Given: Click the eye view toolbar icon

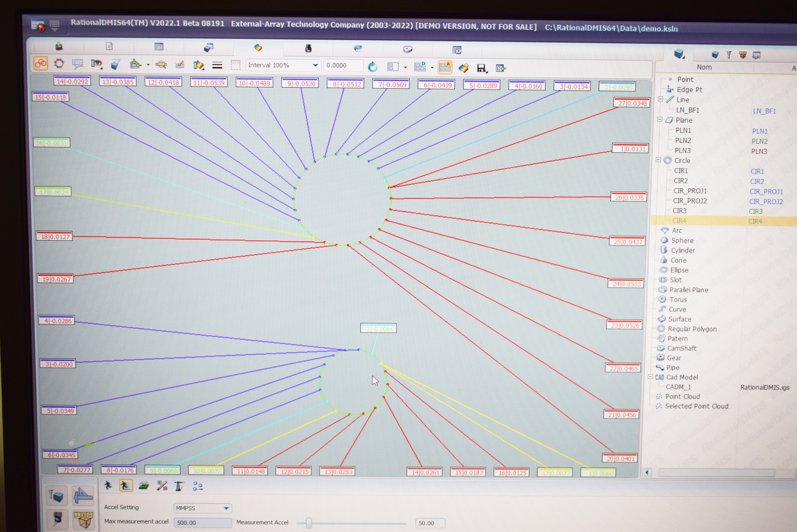Looking at the screenshot, I should (x=96, y=64).
